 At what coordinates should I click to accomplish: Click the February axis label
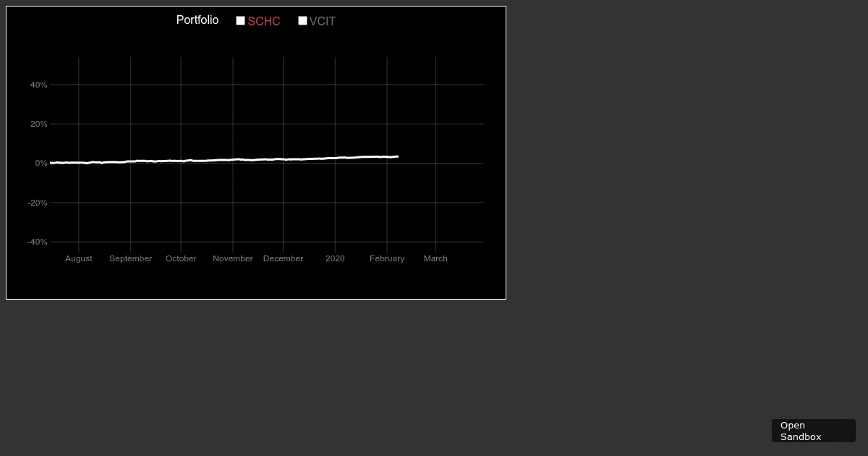(387, 258)
